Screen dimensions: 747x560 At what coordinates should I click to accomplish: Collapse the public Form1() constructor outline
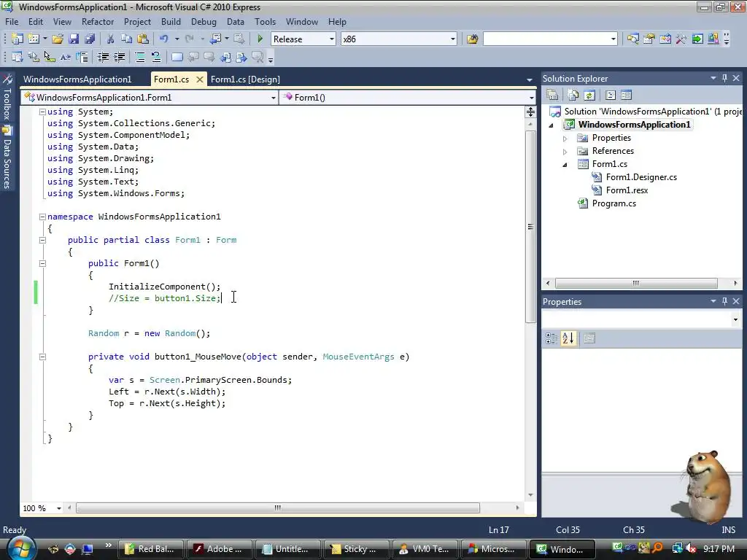pyautogui.click(x=42, y=263)
